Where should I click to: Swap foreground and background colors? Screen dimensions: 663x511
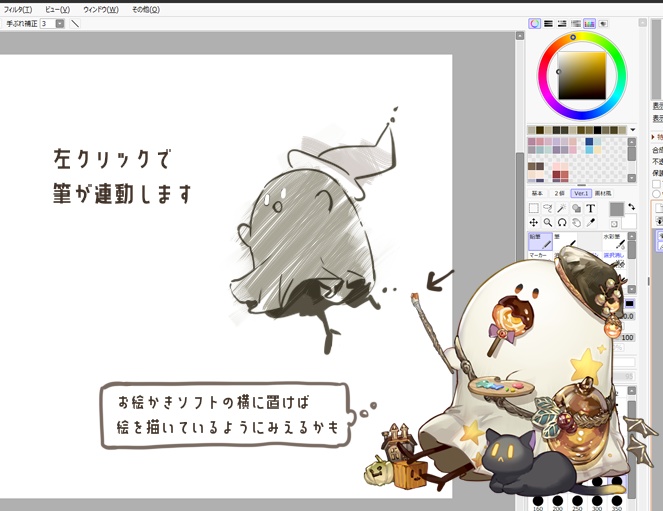pyautogui.click(x=631, y=206)
